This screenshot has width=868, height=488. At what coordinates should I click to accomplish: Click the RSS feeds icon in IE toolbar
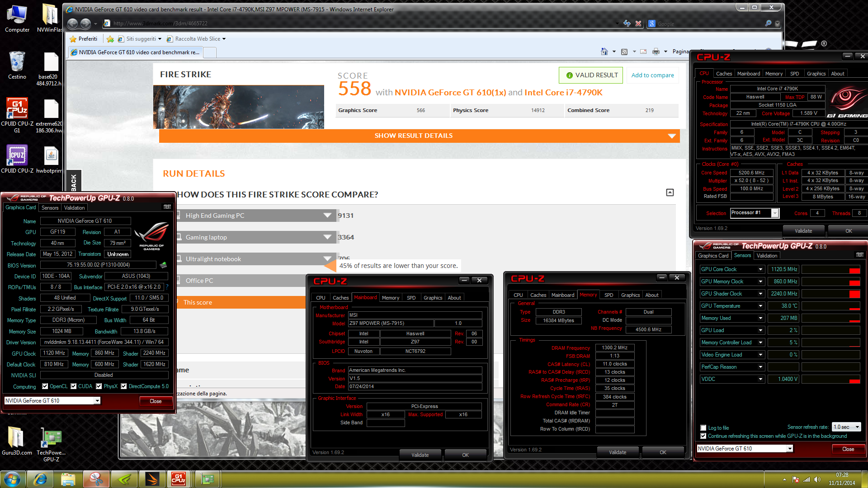[x=624, y=52]
